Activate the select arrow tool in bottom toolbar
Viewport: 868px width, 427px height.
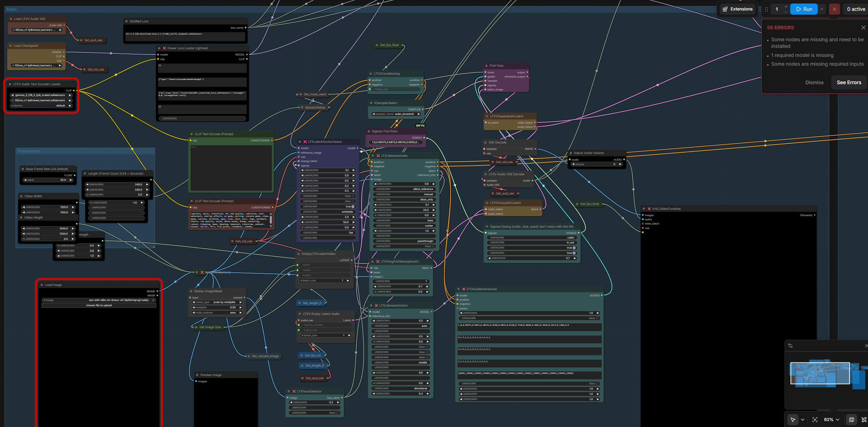point(793,420)
